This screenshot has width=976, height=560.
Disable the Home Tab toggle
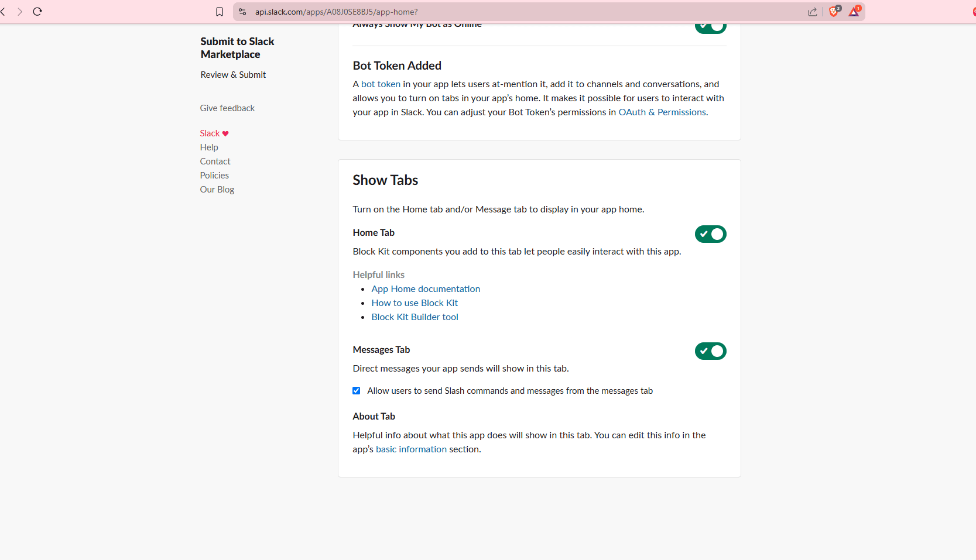tap(710, 234)
